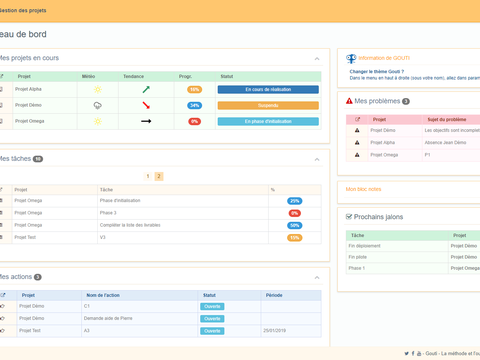
Task: Click the green upward trend arrow
Action: [x=146, y=89]
